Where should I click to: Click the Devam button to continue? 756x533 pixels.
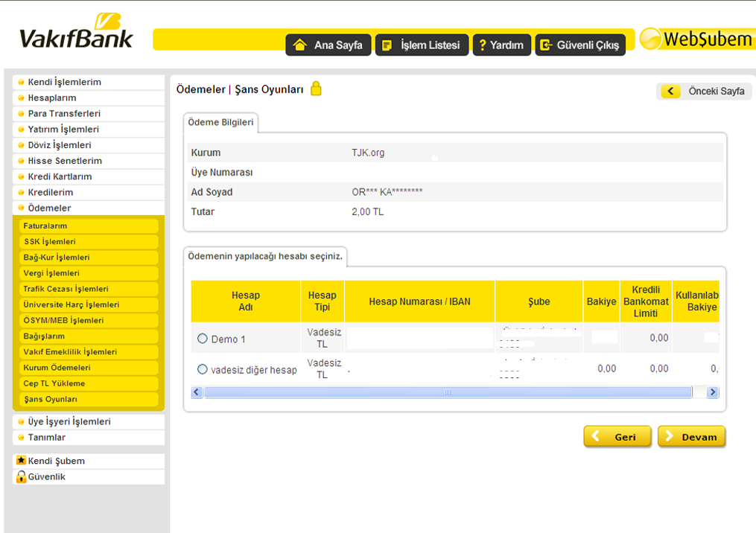coord(691,437)
